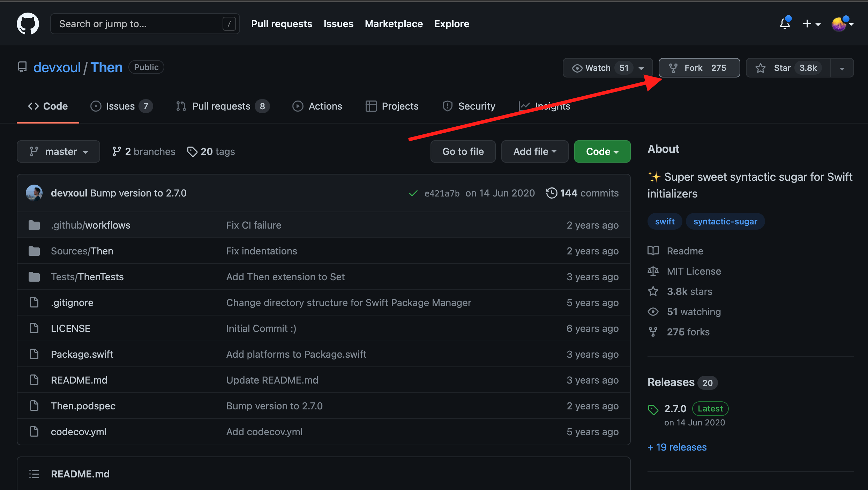Open the README table of contents icon
Screen dimensions: 868x490
point(34,474)
